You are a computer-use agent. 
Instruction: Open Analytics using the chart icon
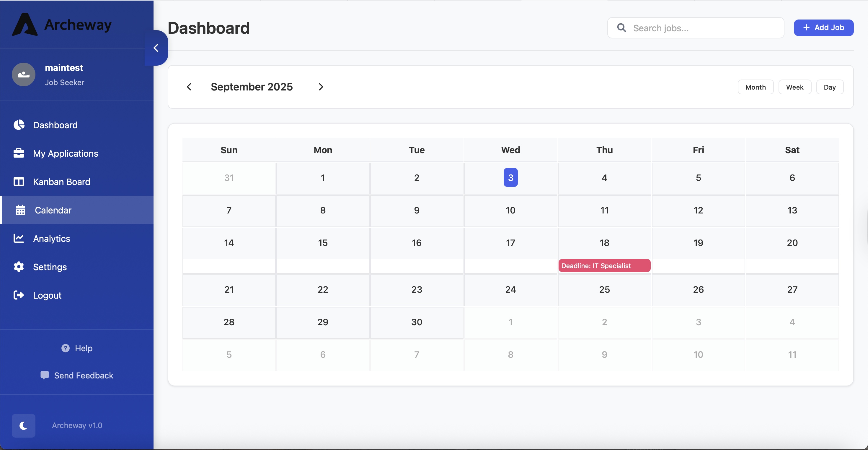point(19,238)
